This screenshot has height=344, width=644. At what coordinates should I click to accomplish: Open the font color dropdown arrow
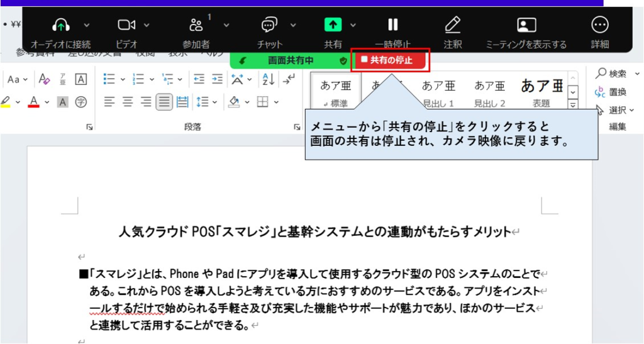click(x=47, y=102)
